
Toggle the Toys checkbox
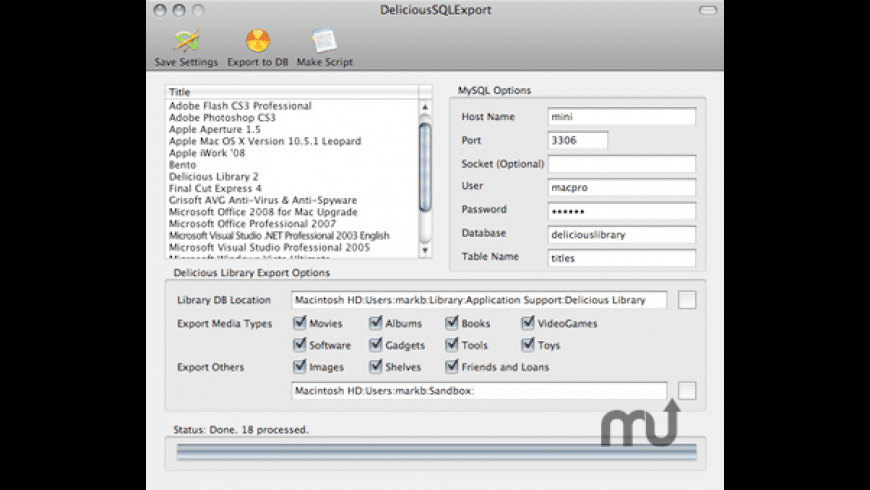point(528,345)
